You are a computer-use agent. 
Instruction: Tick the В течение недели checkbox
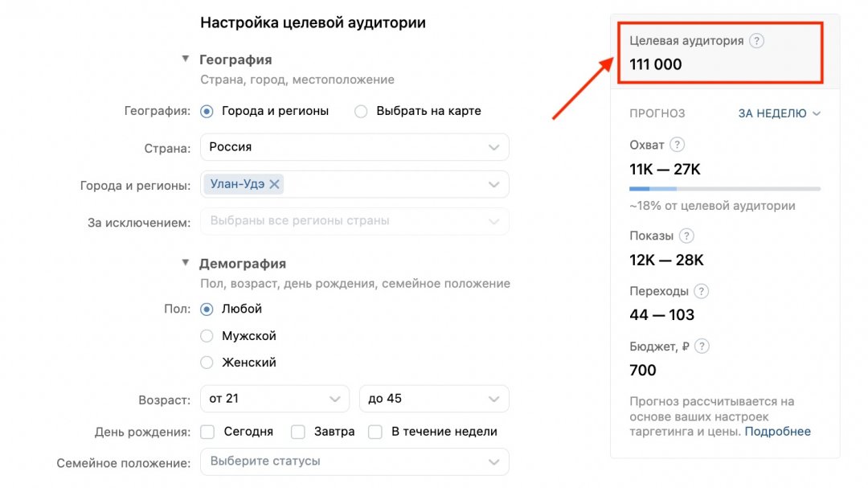pos(375,432)
